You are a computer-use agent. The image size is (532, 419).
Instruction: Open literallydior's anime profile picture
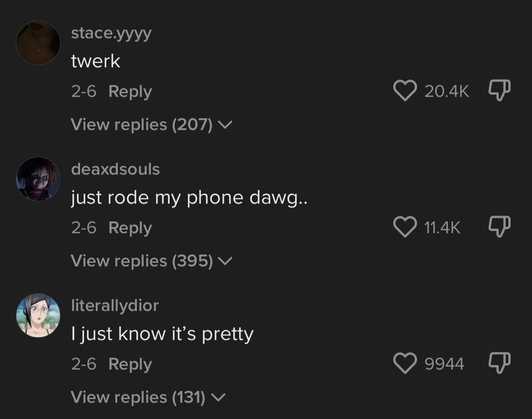(x=38, y=314)
